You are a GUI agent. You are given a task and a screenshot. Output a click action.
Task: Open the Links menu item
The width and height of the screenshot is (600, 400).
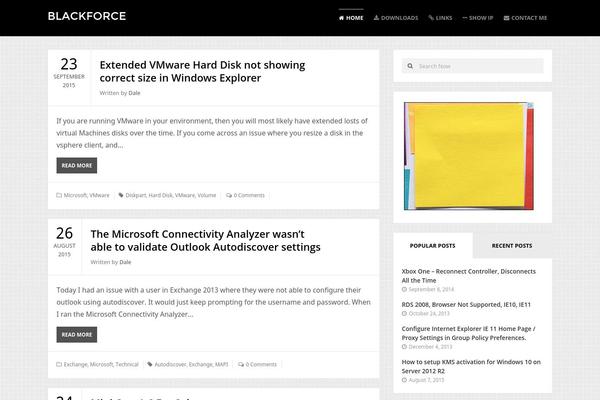pos(440,17)
